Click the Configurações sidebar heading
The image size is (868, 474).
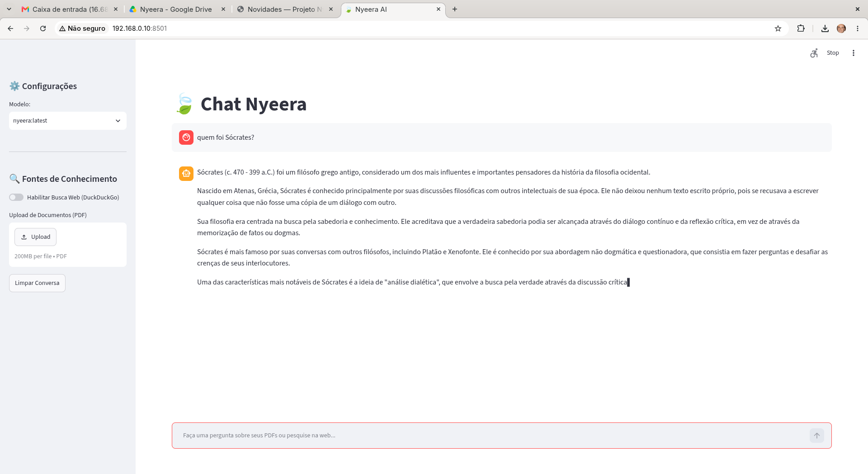tap(49, 86)
